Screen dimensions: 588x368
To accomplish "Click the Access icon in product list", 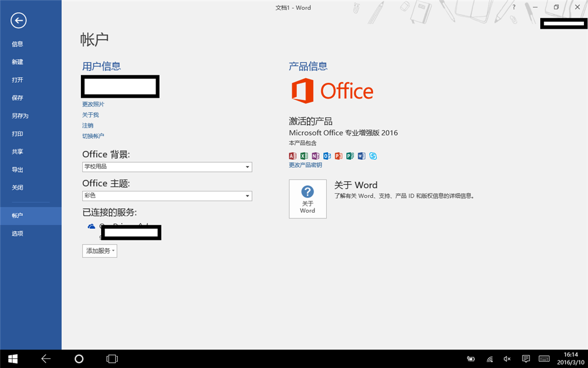I will (292, 156).
